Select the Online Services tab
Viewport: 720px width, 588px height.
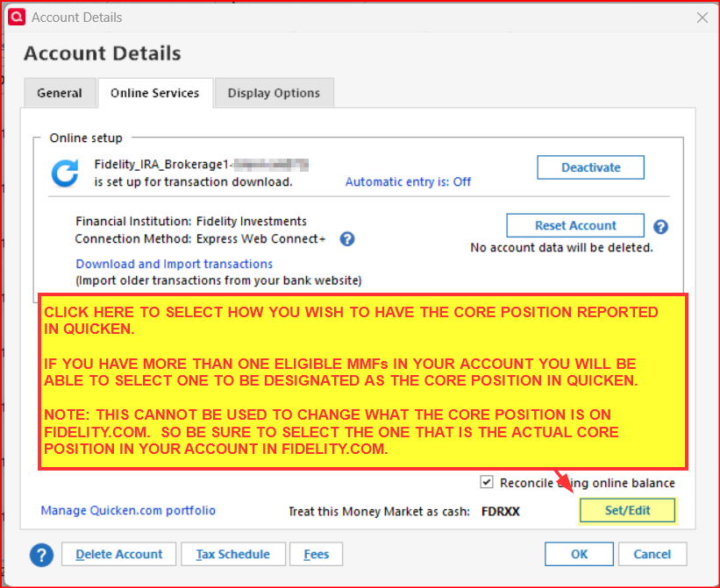pyautogui.click(x=154, y=93)
